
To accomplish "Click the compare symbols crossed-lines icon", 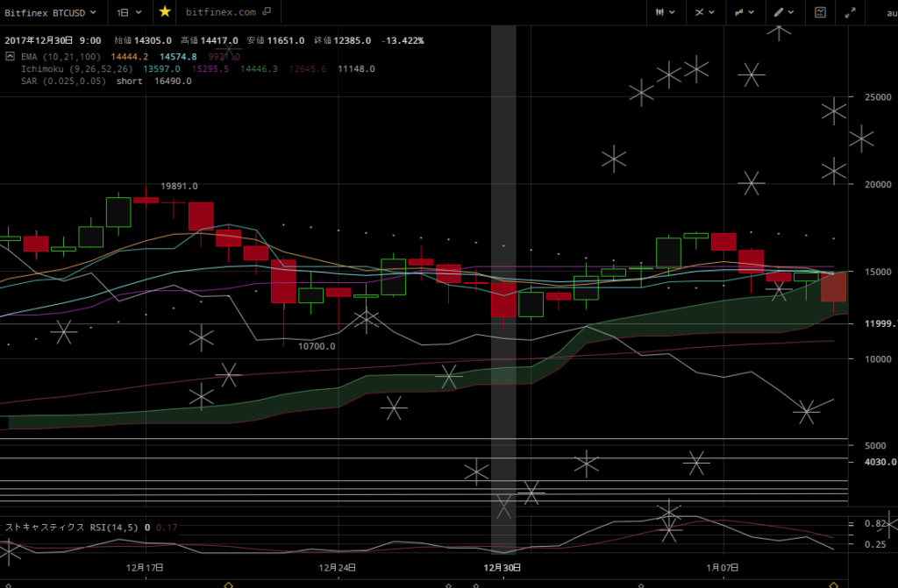I will [x=700, y=12].
